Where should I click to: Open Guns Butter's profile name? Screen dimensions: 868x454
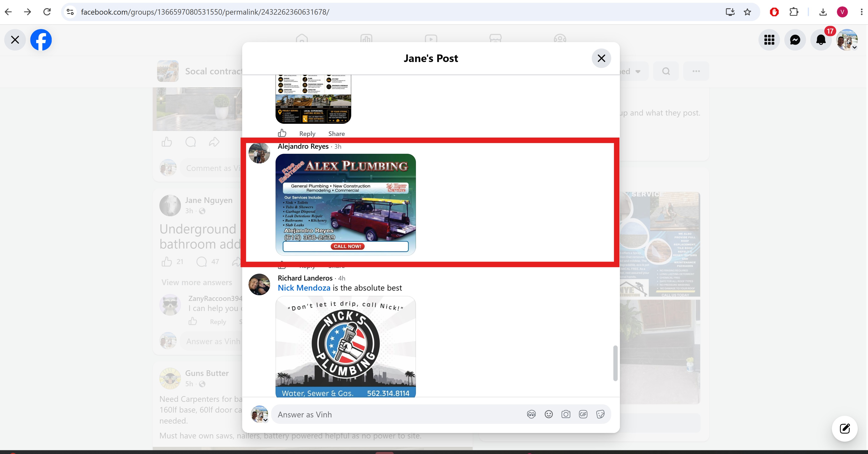click(x=207, y=373)
